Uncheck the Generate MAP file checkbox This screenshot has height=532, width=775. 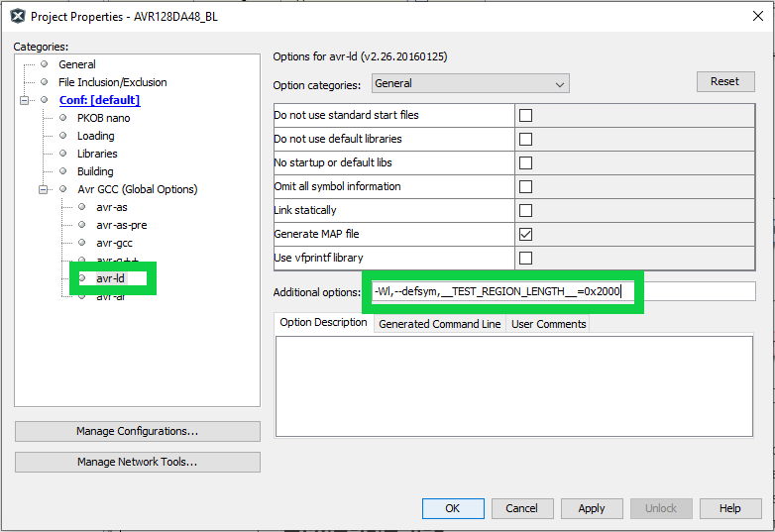click(x=526, y=234)
